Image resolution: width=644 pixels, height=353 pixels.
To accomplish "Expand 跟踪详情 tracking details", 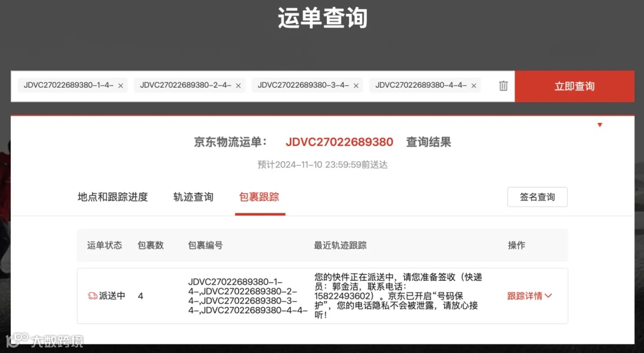I will (x=530, y=296).
